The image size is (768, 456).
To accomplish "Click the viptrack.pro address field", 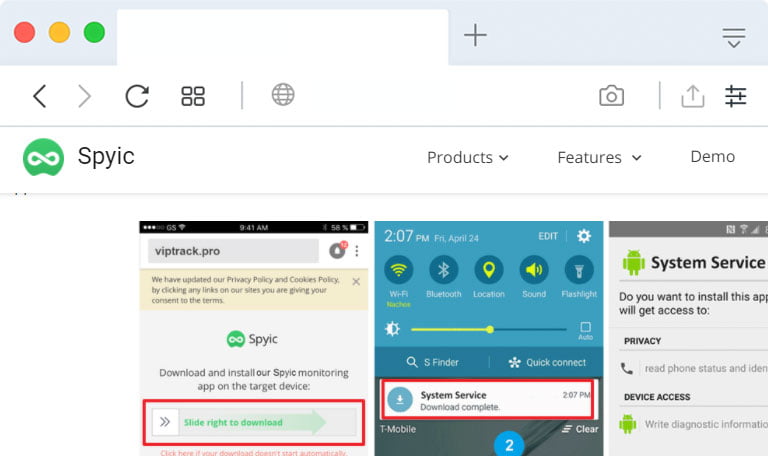I will coord(233,251).
